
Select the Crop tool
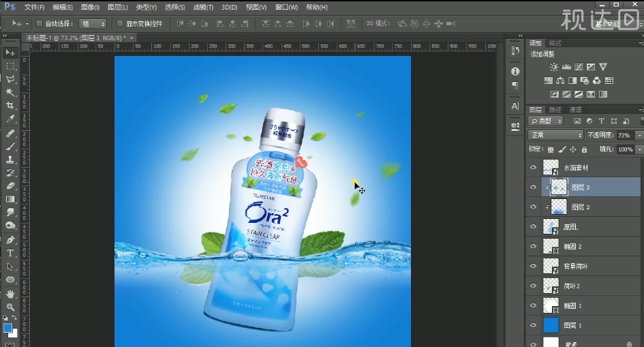point(10,106)
